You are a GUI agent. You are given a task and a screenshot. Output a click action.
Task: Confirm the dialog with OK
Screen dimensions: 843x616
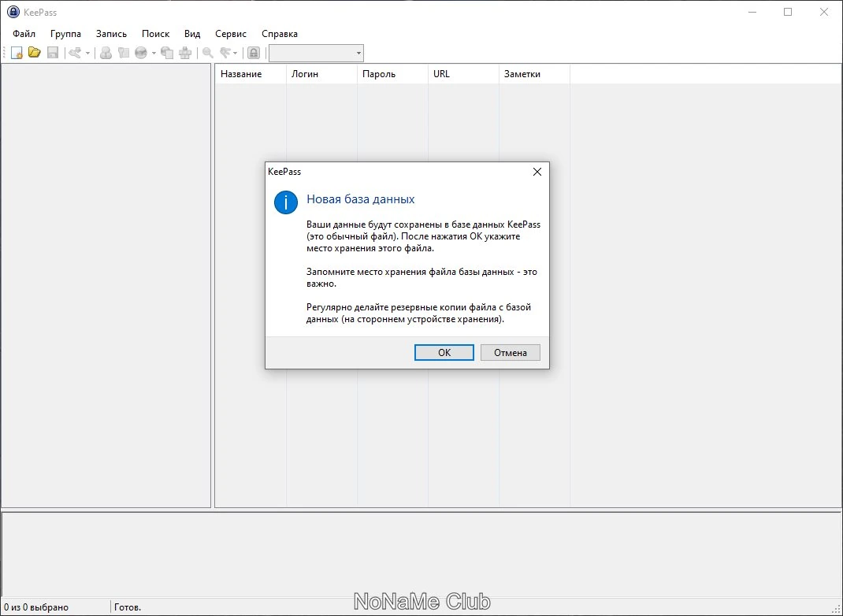pyautogui.click(x=444, y=353)
